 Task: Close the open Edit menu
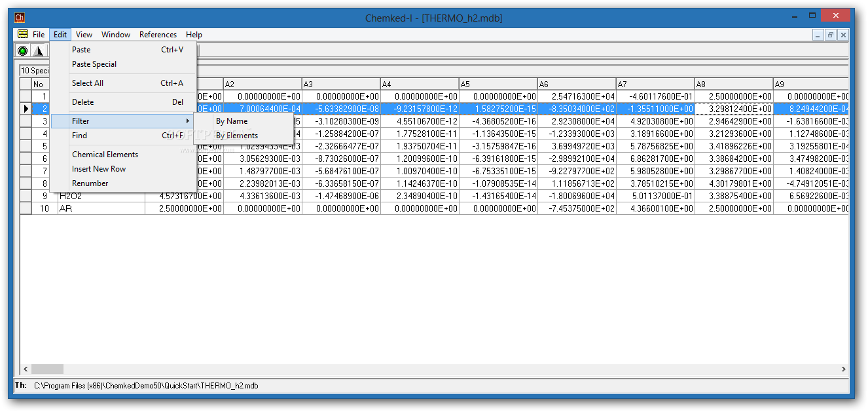click(60, 35)
